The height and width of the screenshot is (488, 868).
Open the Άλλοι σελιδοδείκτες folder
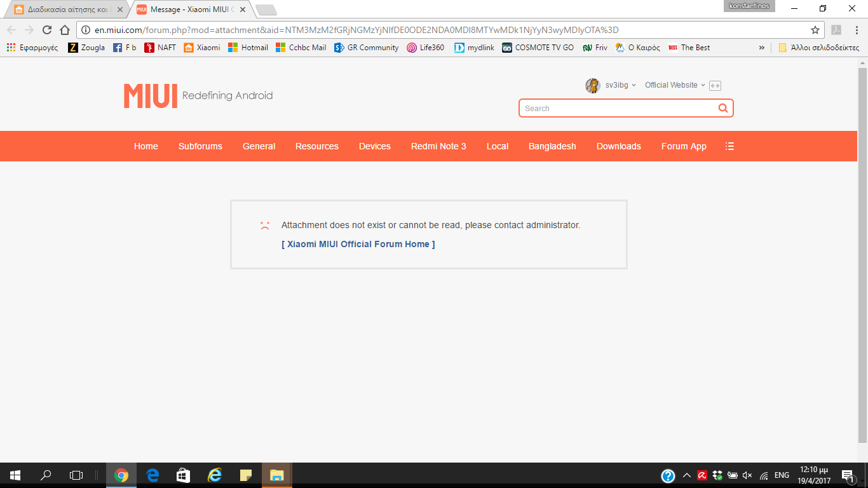818,48
